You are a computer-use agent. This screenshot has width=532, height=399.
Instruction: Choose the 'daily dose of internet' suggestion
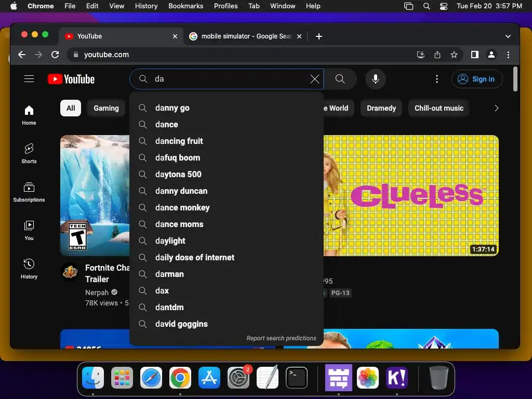point(227,258)
